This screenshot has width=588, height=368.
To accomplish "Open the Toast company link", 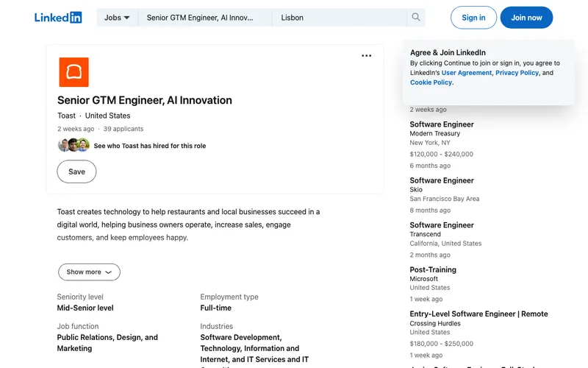I will [x=66, y=116].
